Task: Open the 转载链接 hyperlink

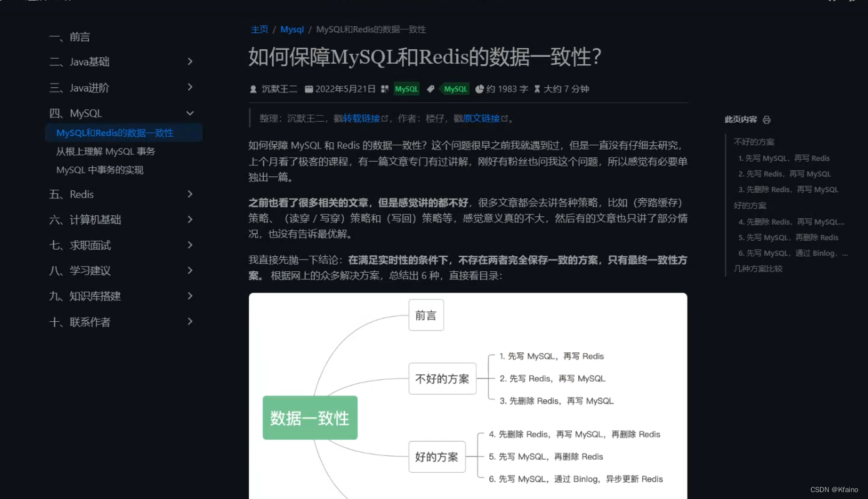Action: (x=361, y=119)
